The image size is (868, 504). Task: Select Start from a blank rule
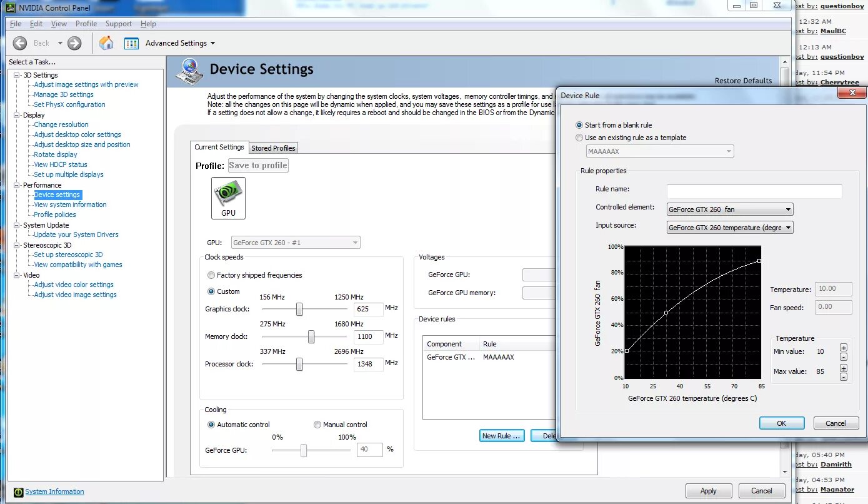579,125
